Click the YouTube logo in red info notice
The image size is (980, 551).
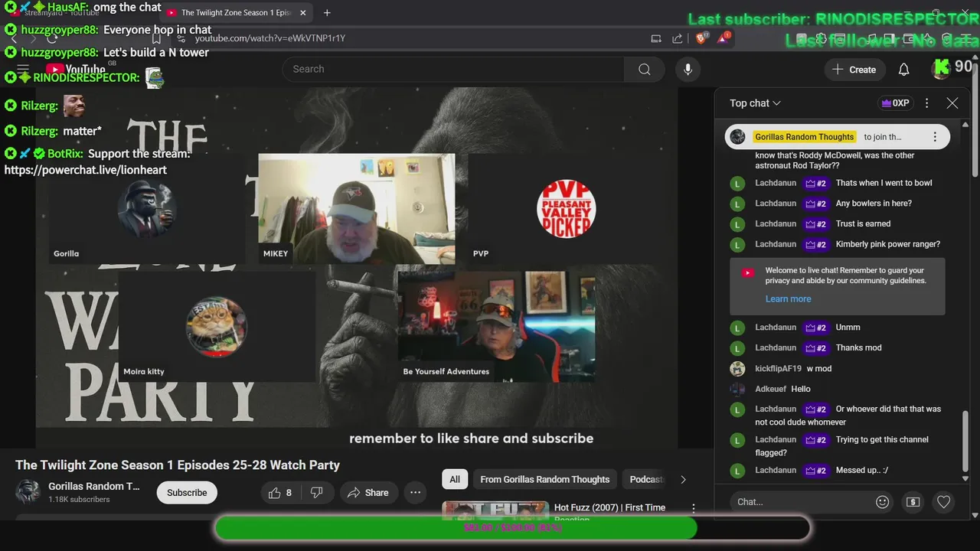(748, 272)
